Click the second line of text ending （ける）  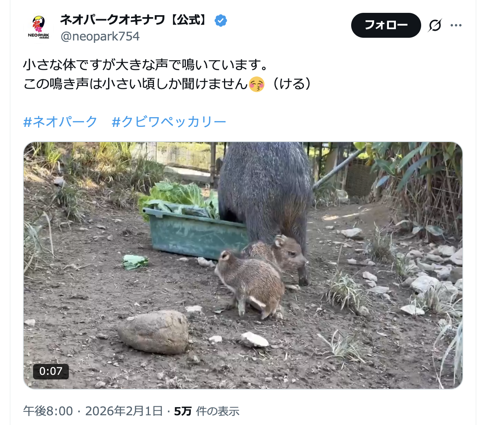point(167,84)
